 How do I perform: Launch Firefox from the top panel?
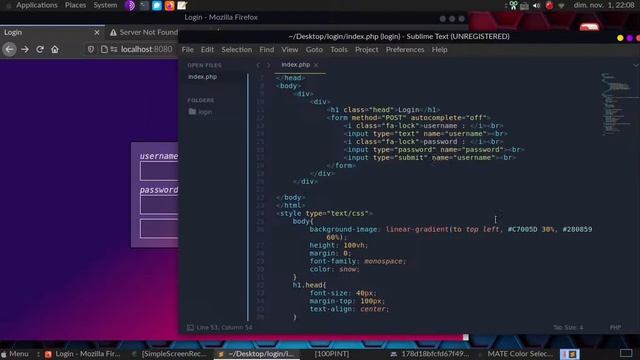tap(169, 5)
